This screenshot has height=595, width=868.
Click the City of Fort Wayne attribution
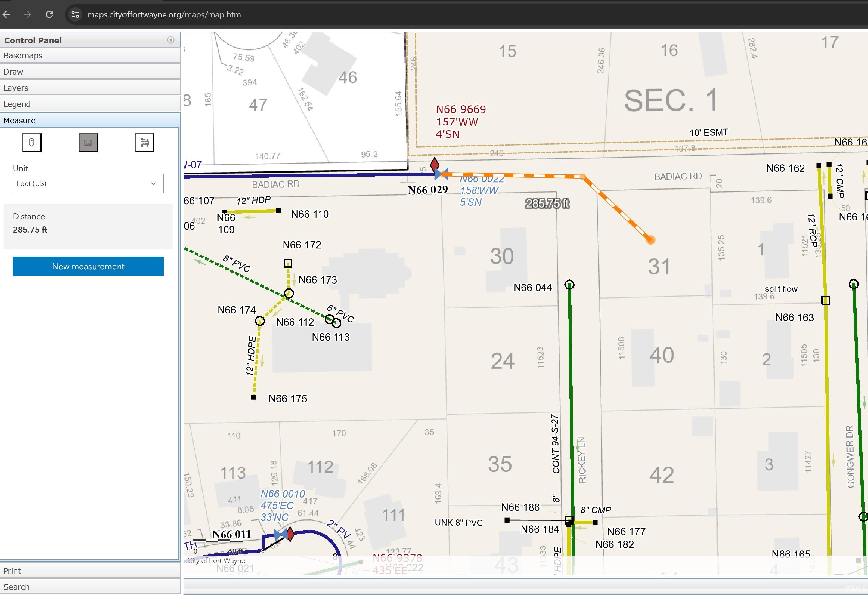[216, 560]
